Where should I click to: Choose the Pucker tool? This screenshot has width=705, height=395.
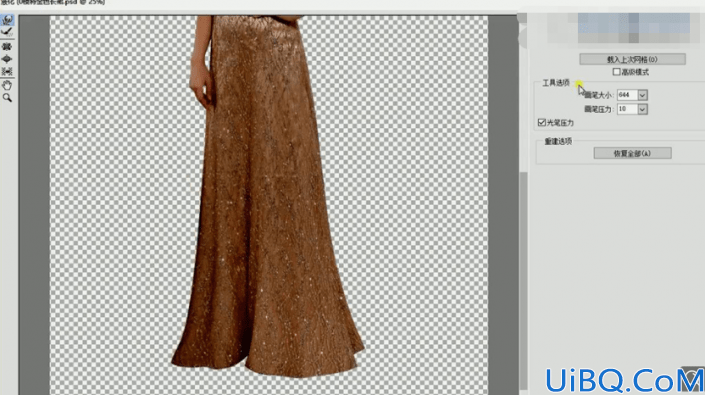(7, 46)
